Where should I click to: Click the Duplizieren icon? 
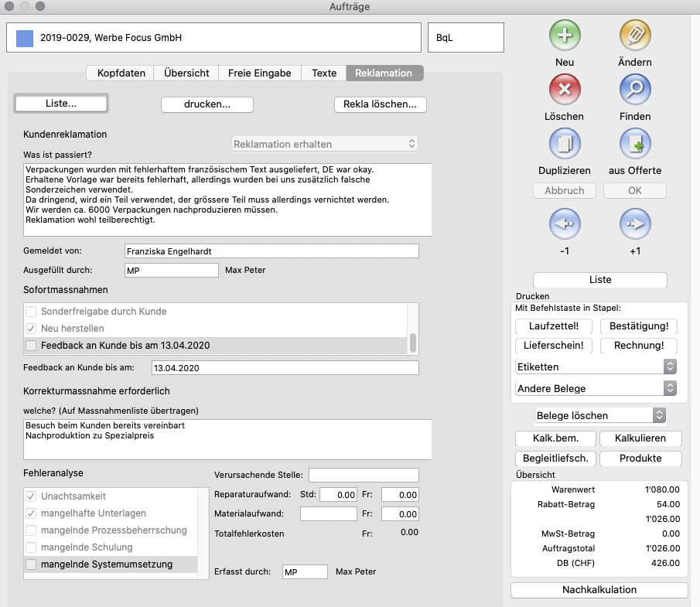(565, 143)
